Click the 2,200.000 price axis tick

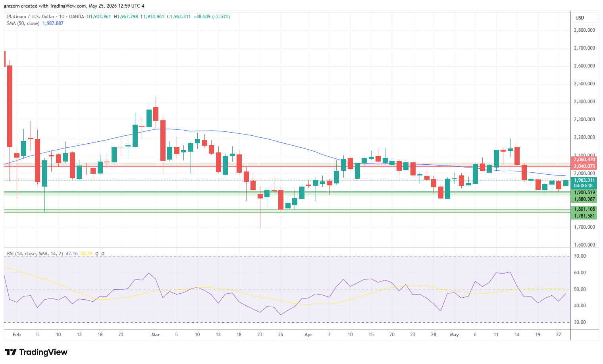[584, 137]
